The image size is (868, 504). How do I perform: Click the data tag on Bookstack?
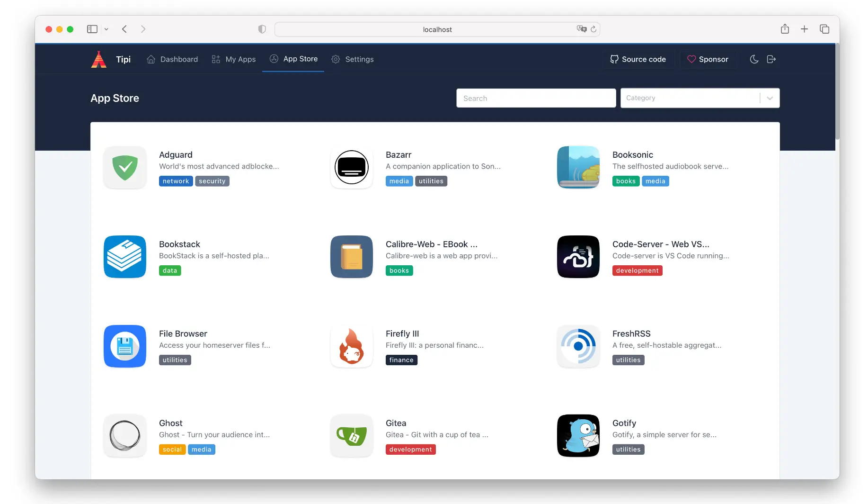(170, 271)
